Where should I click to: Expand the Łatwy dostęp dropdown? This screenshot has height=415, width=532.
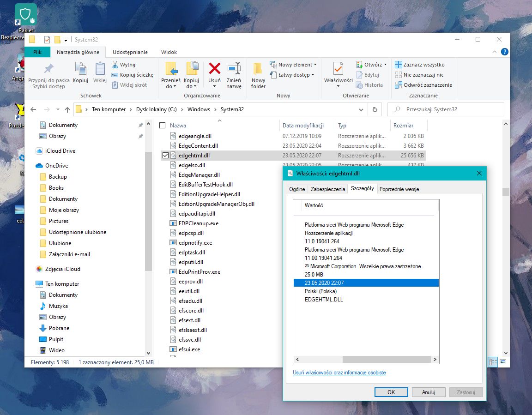(313, 75)
